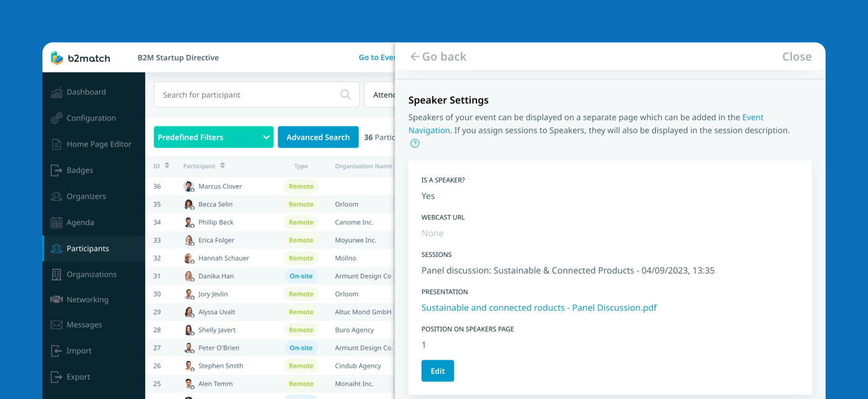Click Altuc Mond GmbH organisation cell

click(363, 312)
